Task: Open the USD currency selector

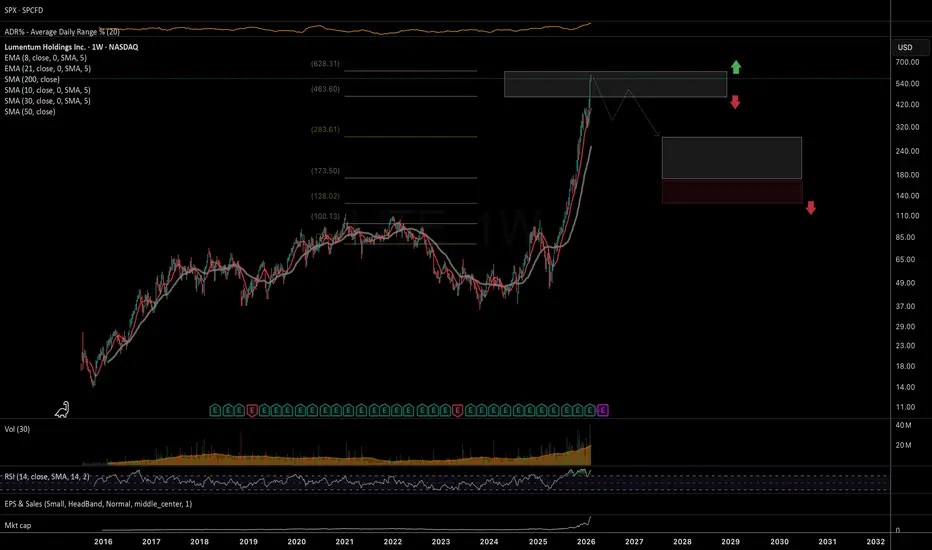Action: click(x=909, y=47)
